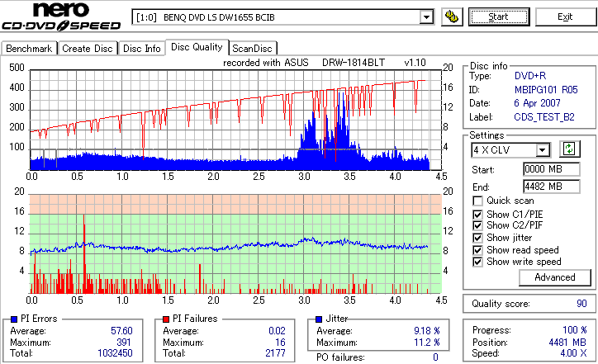The height and width of the screenshot is (364, 598).
Task: Click Jitter maximum 11.2 %
Action: click(x=427, y=343)
